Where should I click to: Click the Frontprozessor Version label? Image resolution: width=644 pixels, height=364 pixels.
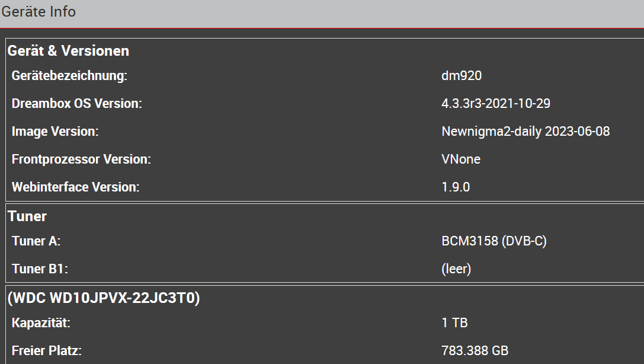81,159
